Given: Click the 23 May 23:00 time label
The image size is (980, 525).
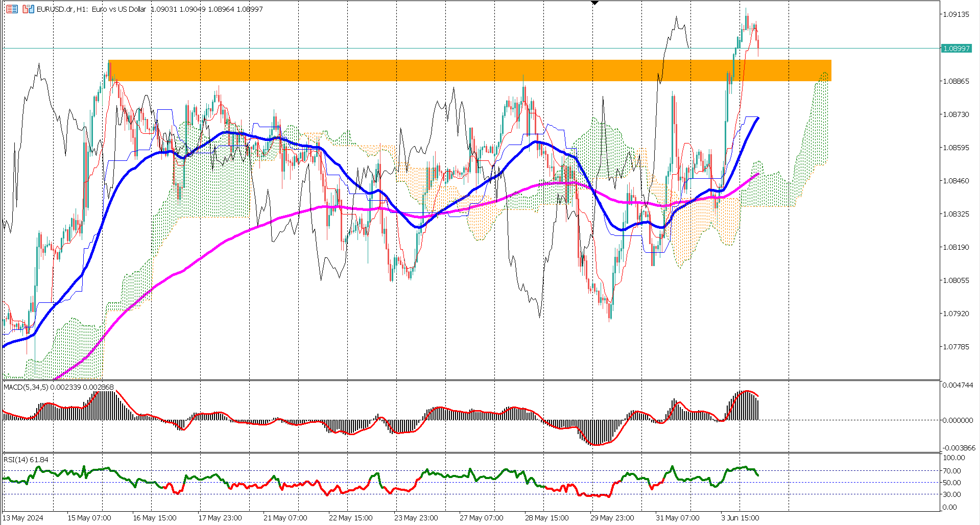Looking at the screenshot, I should click(416, 518).
